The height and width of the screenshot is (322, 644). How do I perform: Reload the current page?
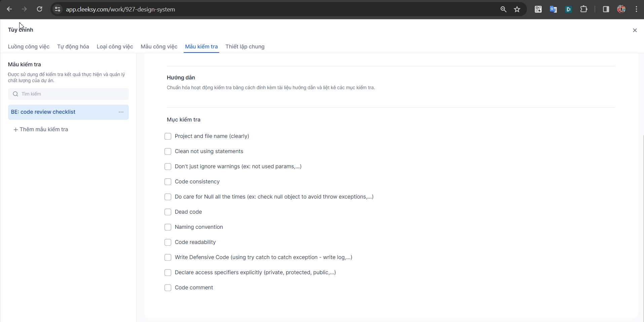[x=39, y=9]
